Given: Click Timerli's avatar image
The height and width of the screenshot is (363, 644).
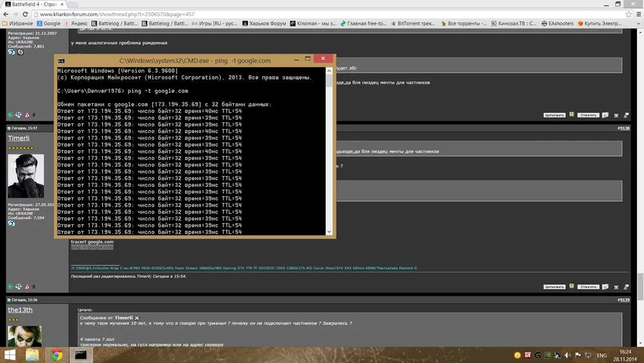Looking at the screenshot, I should click(26, 176).
